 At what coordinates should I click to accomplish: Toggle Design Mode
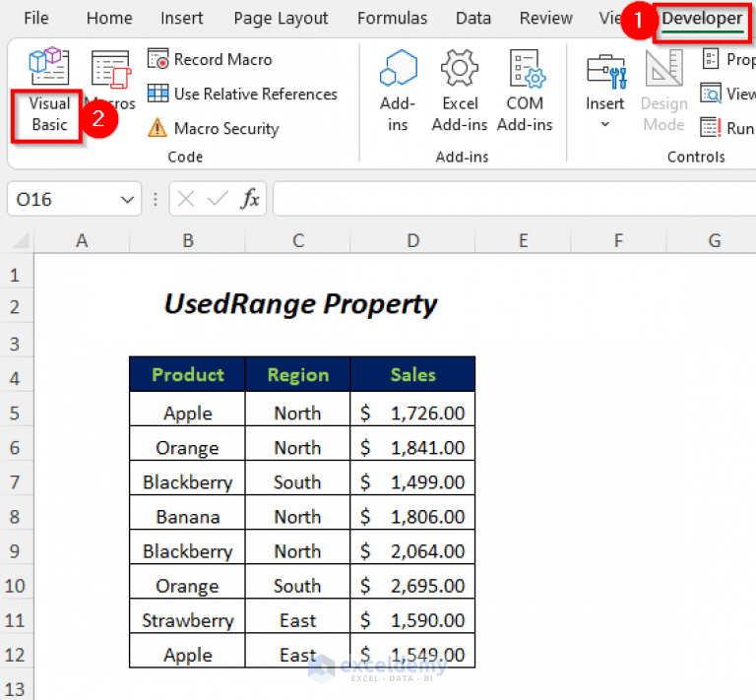pos(664,92)
